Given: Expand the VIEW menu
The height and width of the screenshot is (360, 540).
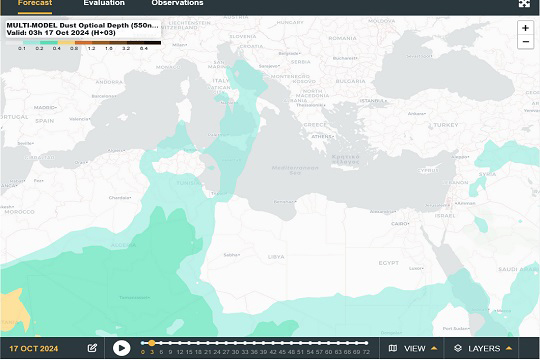Looking at the screenshot, I should (x=413, y=348).
